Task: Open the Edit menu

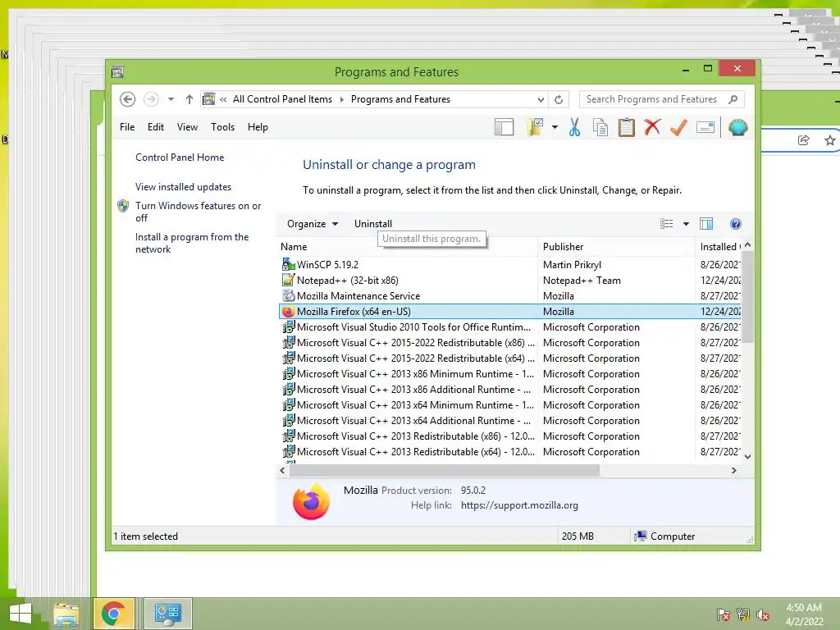Action: [155, 127]
